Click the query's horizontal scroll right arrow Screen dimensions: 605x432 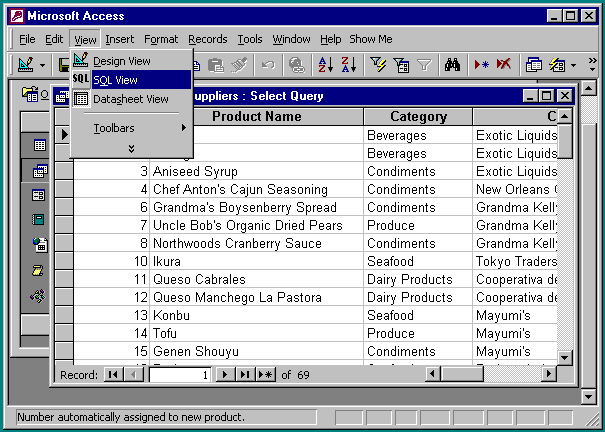tap(549, 373)
